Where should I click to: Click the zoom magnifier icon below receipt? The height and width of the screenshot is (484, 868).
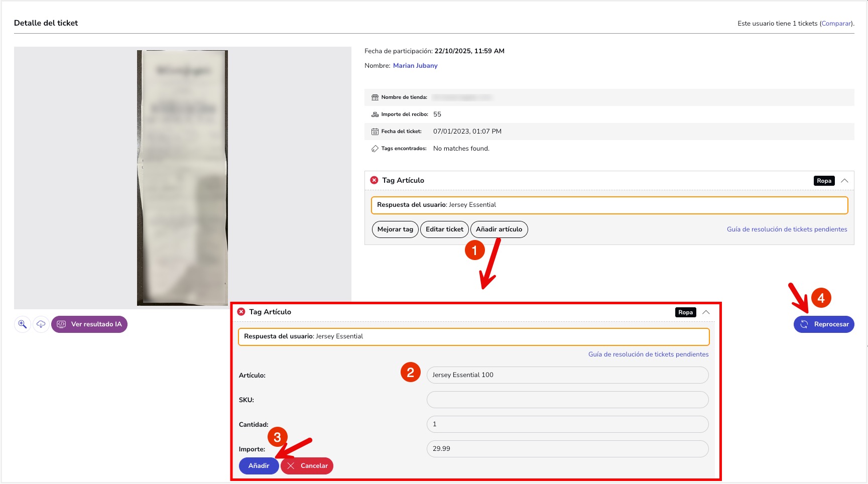(x=23, y=324)
